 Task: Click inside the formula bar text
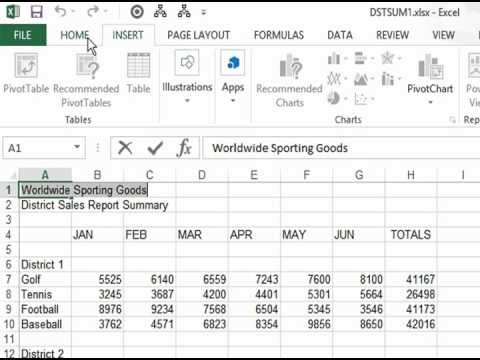pyautogui.click(x=280, y=148)
